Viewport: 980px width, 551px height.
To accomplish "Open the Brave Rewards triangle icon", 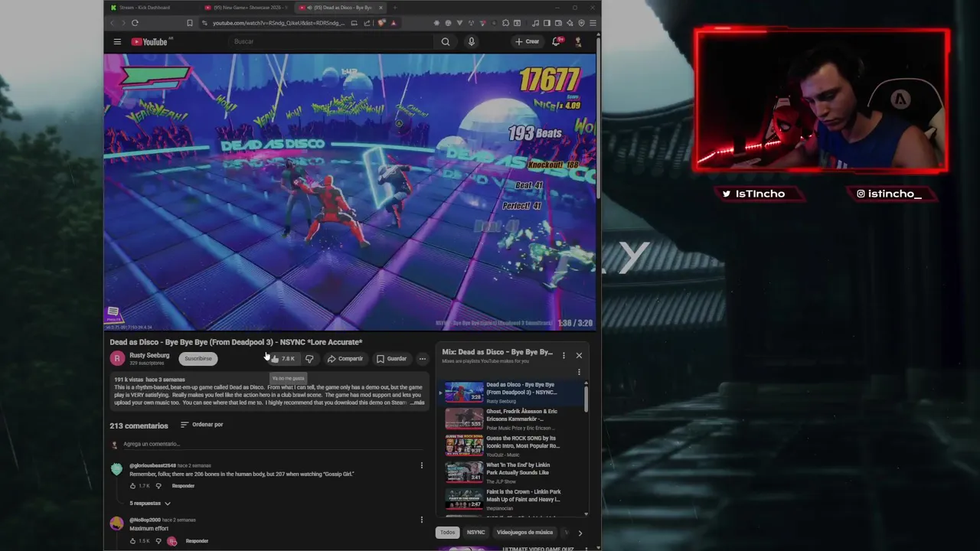I will [394, 23].
